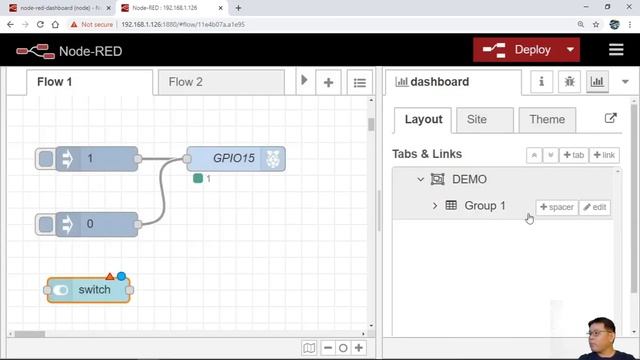Move the tab up with the up arrow button
Screen dimensions: 640x360
(x=534, y=155)
